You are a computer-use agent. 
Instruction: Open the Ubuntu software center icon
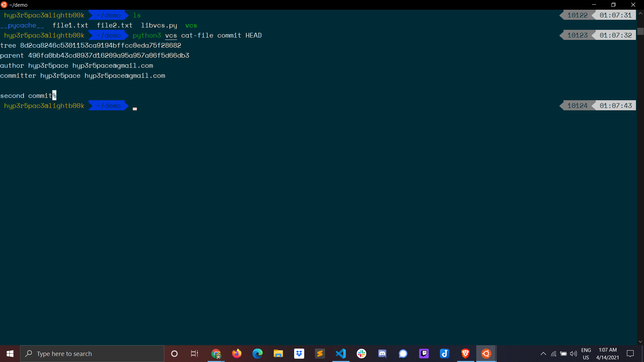click(x=486, y=353)
